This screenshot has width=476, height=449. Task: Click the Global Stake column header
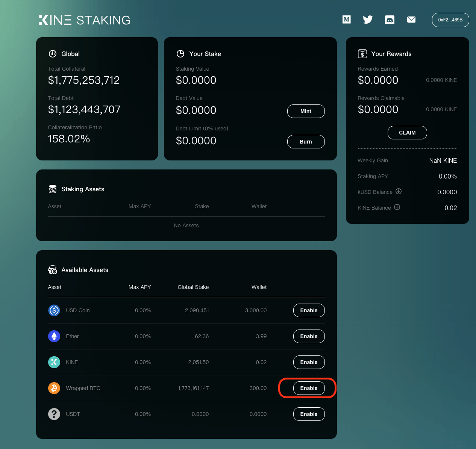(193, 287)
